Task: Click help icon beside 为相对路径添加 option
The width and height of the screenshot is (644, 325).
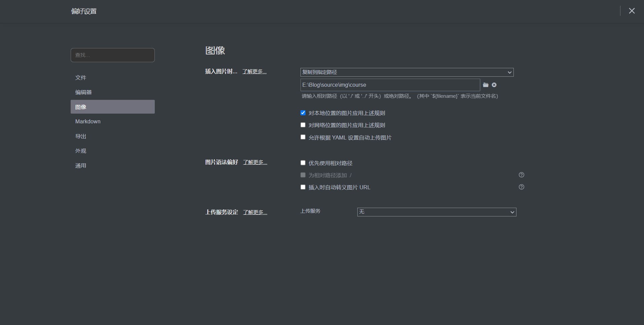Action: (x=521, y=175)
